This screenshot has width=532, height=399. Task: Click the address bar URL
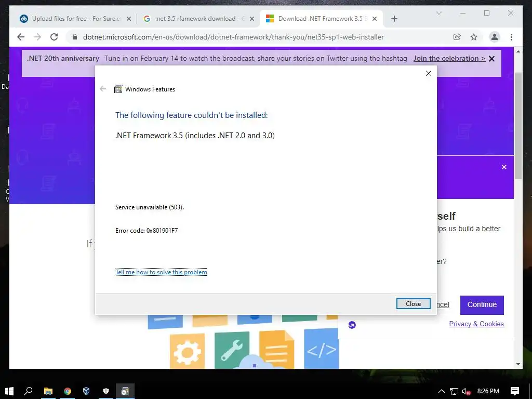[233, 37]
